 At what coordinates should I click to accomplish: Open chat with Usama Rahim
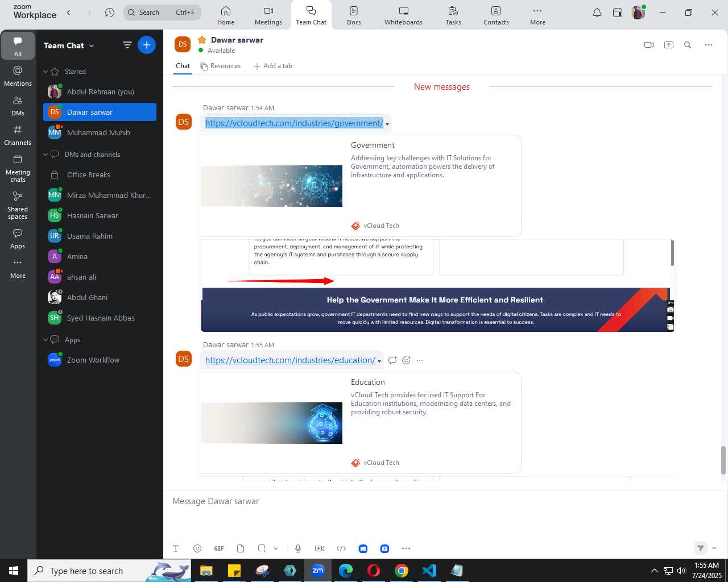pyautogui.click(x=100, y=236)
